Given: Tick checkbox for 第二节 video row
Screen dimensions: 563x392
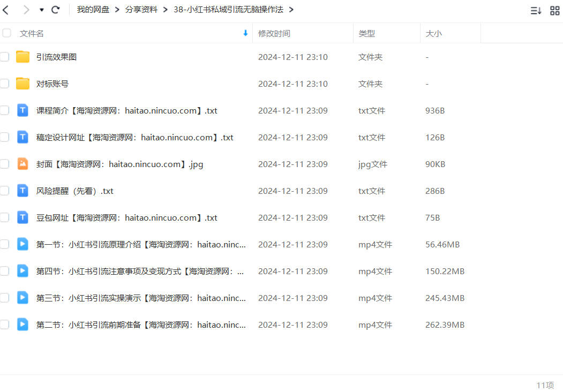Looking at the screenshot, I should [x=4, y=325].
